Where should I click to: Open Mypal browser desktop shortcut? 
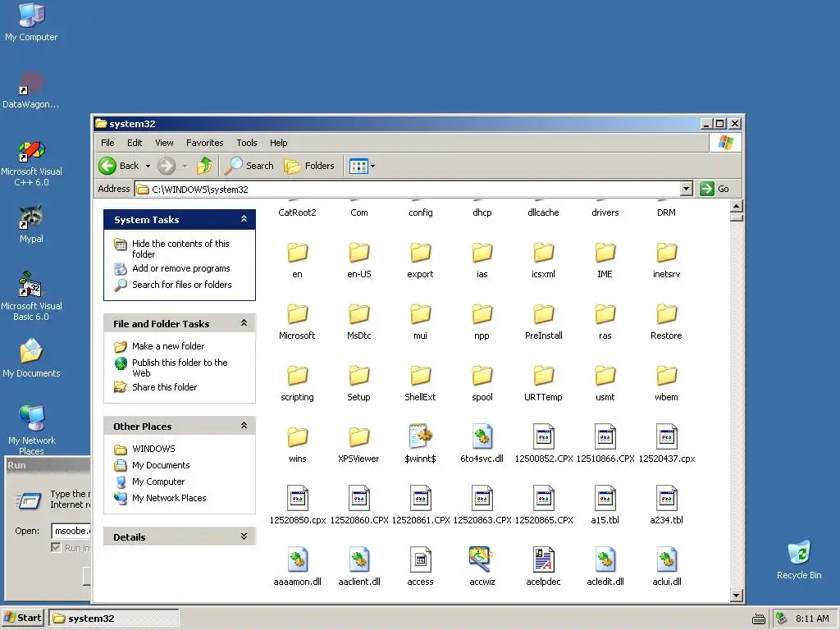pyautogui.click(x=31, y=224)
